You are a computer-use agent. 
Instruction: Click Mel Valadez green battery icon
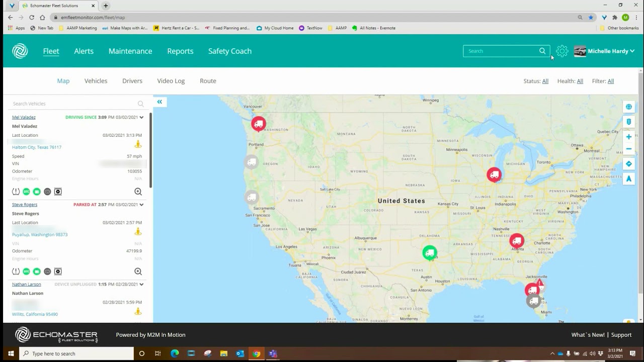tap(37, 192)
